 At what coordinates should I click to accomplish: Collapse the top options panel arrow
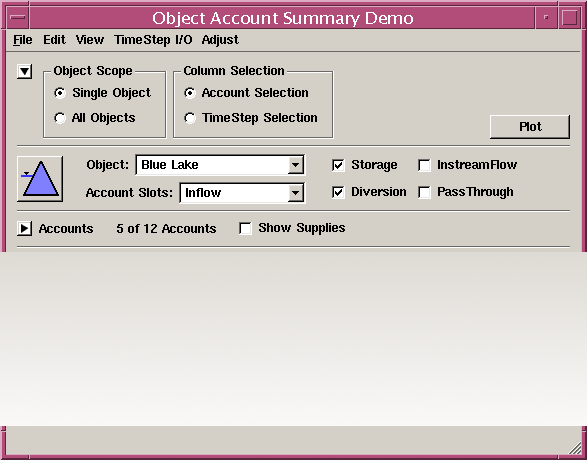[x=24, y=71]
